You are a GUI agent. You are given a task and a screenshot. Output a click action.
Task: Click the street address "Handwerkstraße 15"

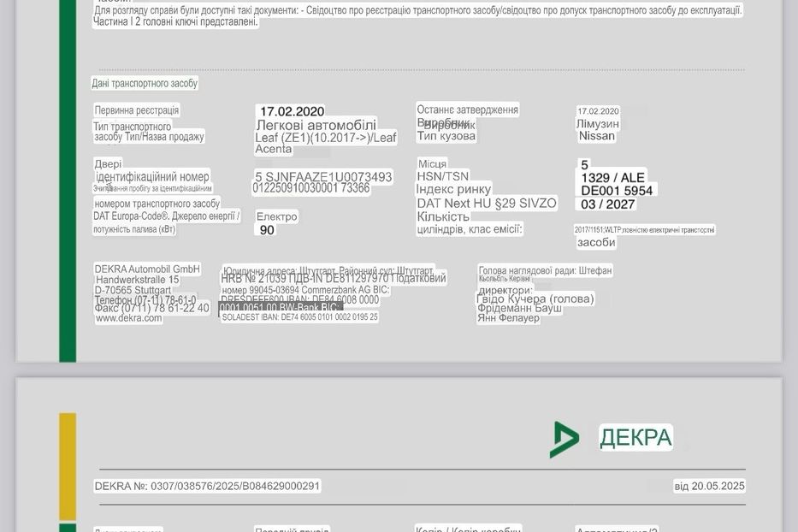tap(138, 280)
